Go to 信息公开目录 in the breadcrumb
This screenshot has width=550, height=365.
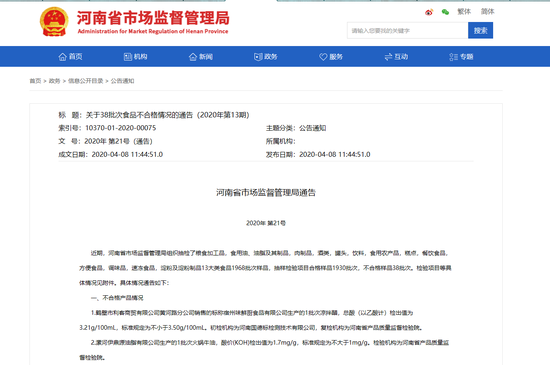click(86, 81)
